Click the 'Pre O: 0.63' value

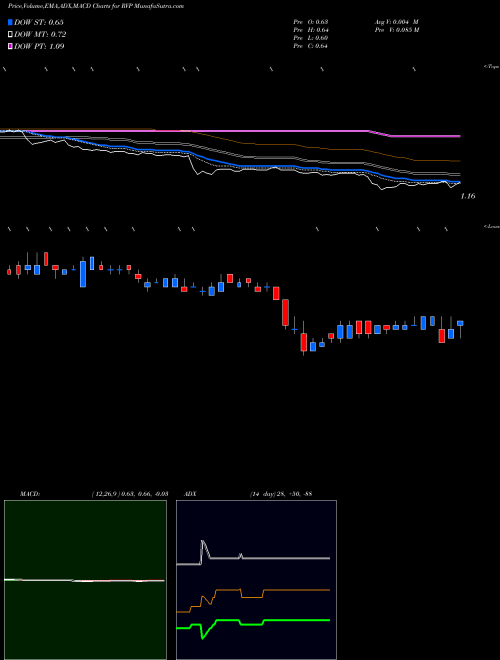click(x=311, y=22)
